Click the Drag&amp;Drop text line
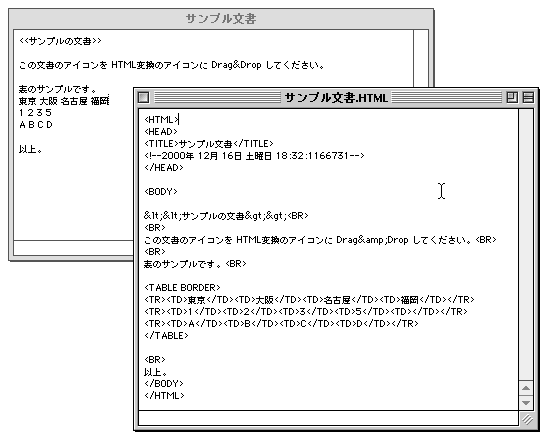 pos(320,240)
